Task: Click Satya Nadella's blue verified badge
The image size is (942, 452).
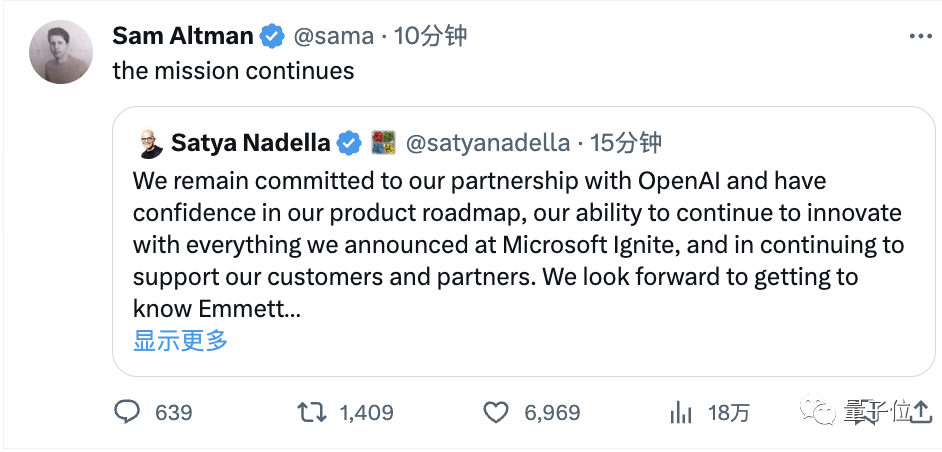Action: (x=348, y=143)
